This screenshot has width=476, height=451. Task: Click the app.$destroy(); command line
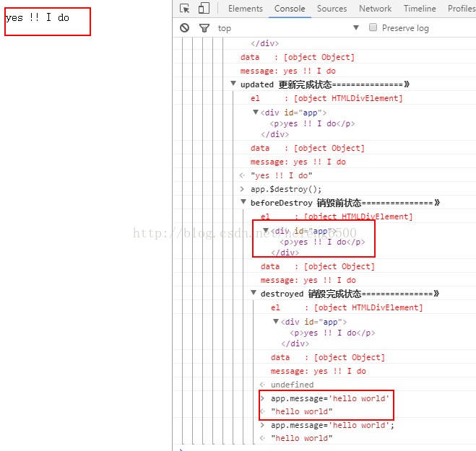pyautogui.click(x=285, y=189)
